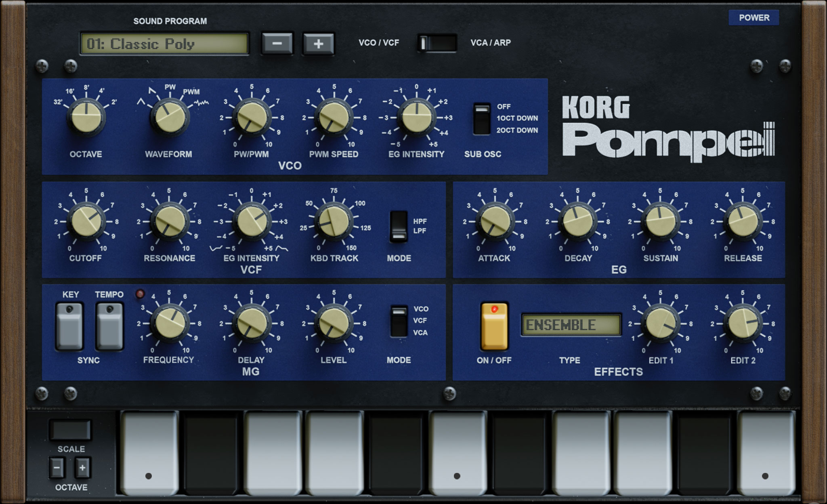Click the MG LEVEL knob
The width and height of the screenshot is (827, 504).
(x=334, y=323)
